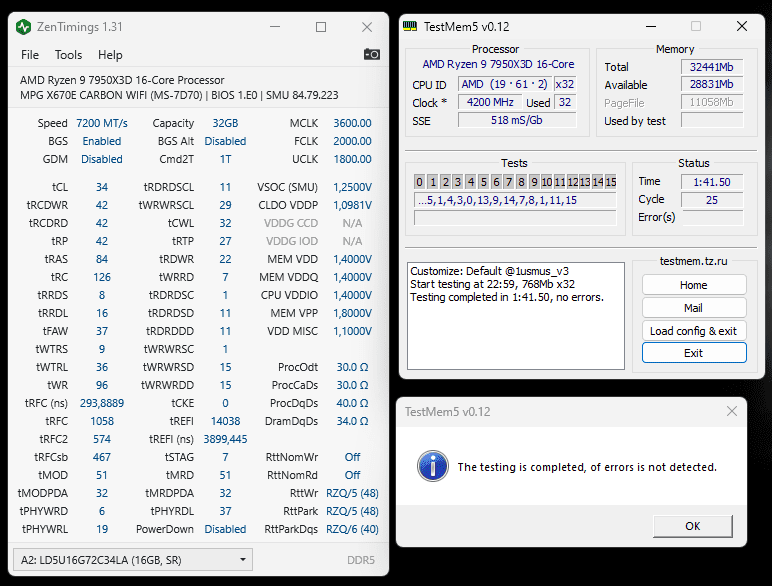Confirm the completion dialog with OK
The width and height of the screenshot is (772, 586).
point(693,526)
